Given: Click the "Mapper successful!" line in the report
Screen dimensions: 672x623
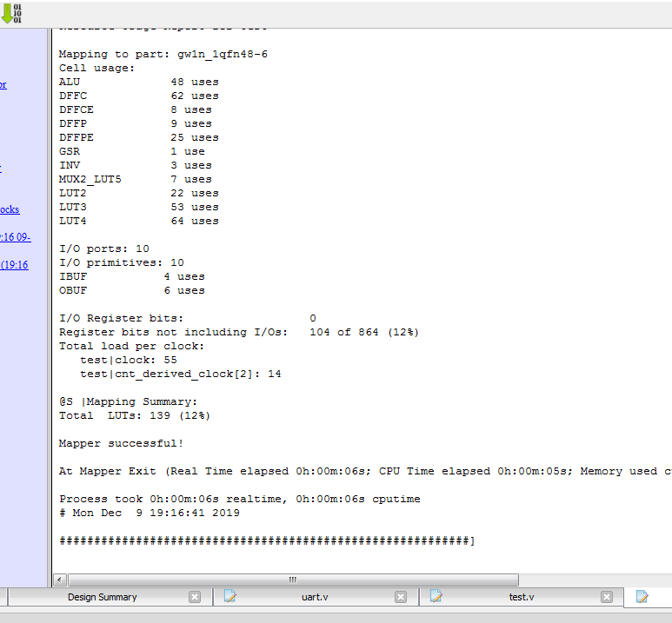Looking at the screenshot, I should [x=121, y=443].
